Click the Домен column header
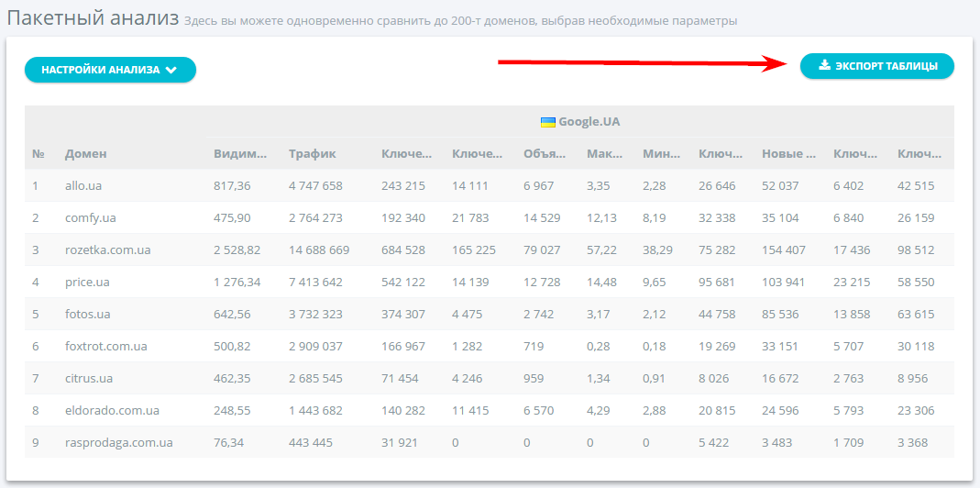This screenshot has width=980, height=488. point(85,154)
